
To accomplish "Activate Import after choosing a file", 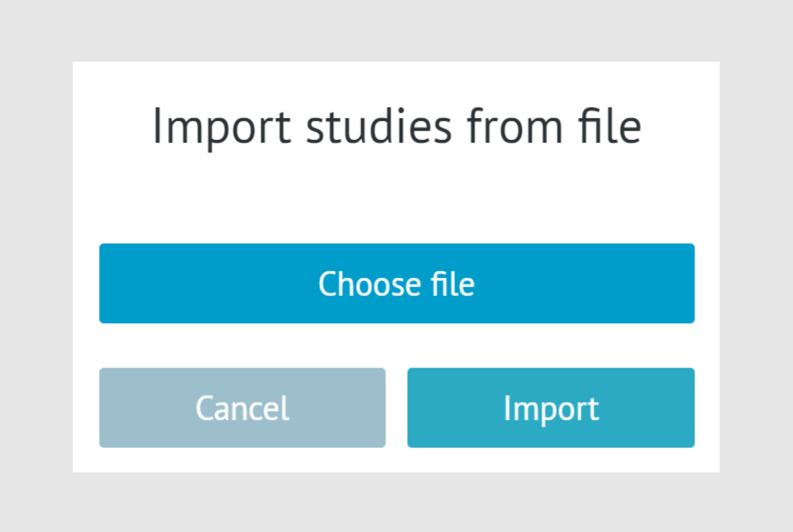I will click(551, 408).
